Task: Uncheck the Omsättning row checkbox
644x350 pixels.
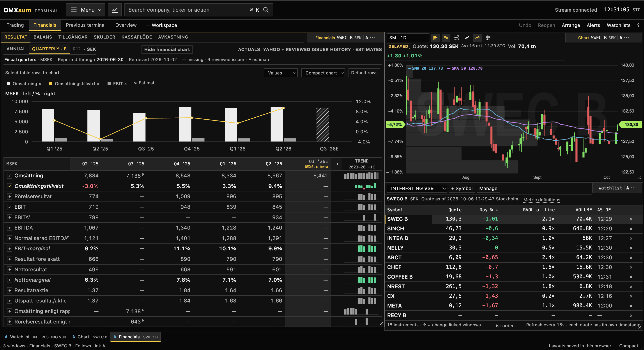Action: pos(9,176)
